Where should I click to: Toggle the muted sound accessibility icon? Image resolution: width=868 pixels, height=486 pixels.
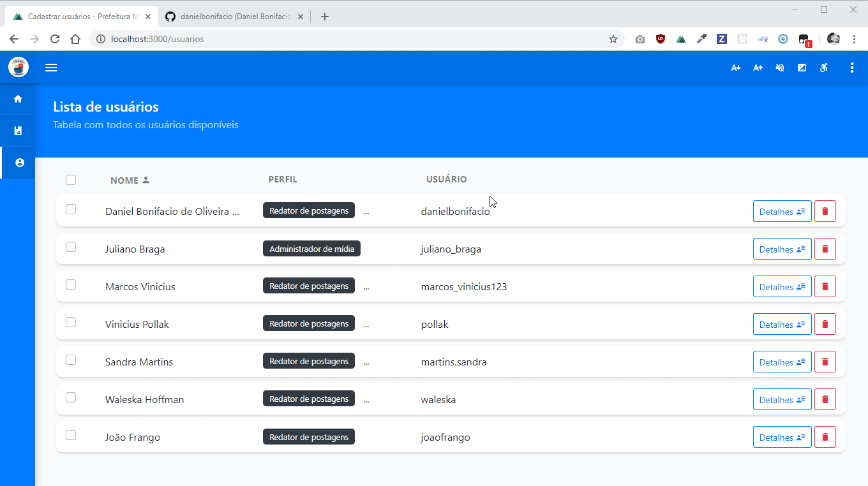click(780, 68)
